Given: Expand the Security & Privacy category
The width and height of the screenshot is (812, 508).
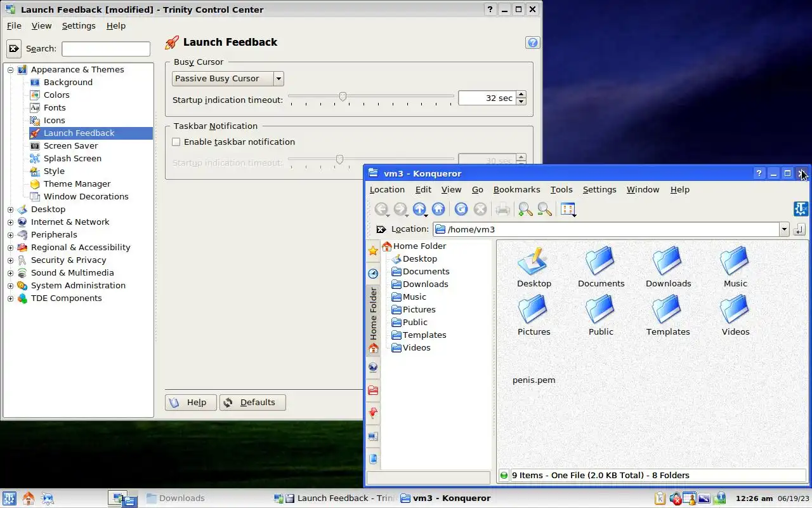Looking at the screenshot, I should click(10, 260).
